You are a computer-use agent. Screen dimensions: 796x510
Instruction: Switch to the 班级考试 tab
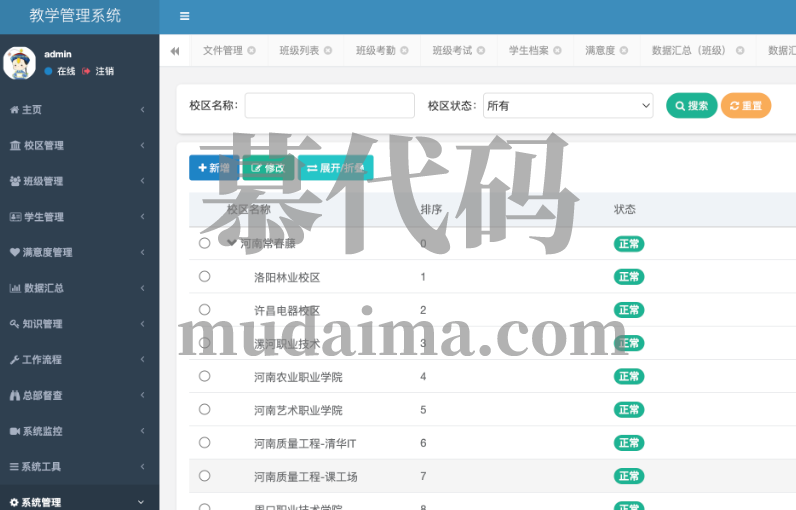[451, 51]
